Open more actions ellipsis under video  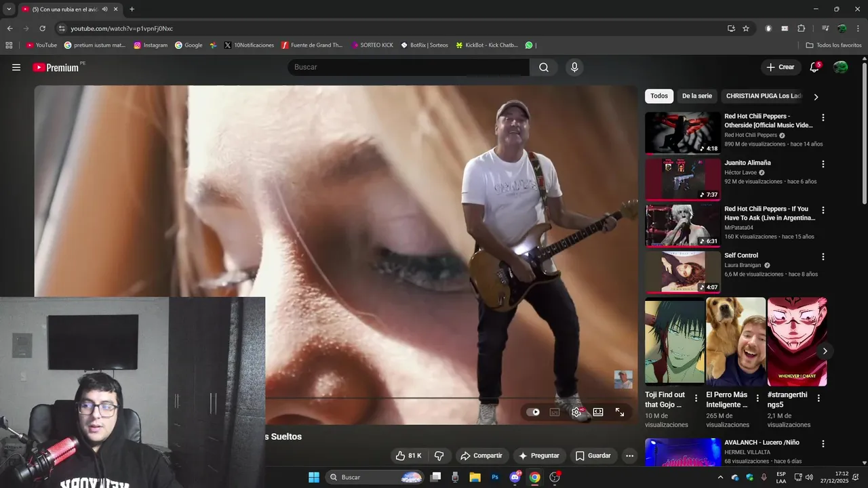coord(629,455)
